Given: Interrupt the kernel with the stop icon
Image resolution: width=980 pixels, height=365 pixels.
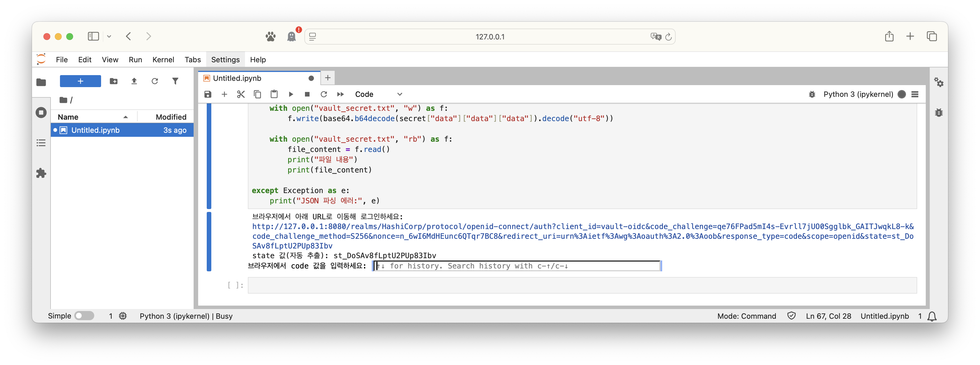Looking at the screenshot, I should point(307,94).
